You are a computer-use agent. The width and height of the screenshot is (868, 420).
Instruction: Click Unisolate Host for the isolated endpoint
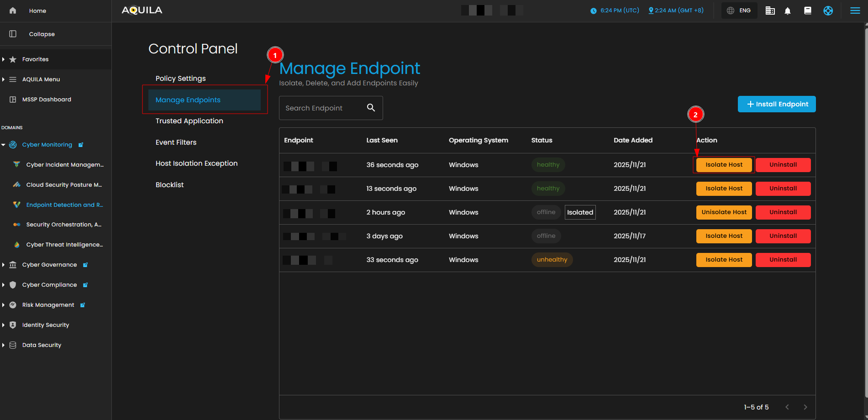pos(724,212)
